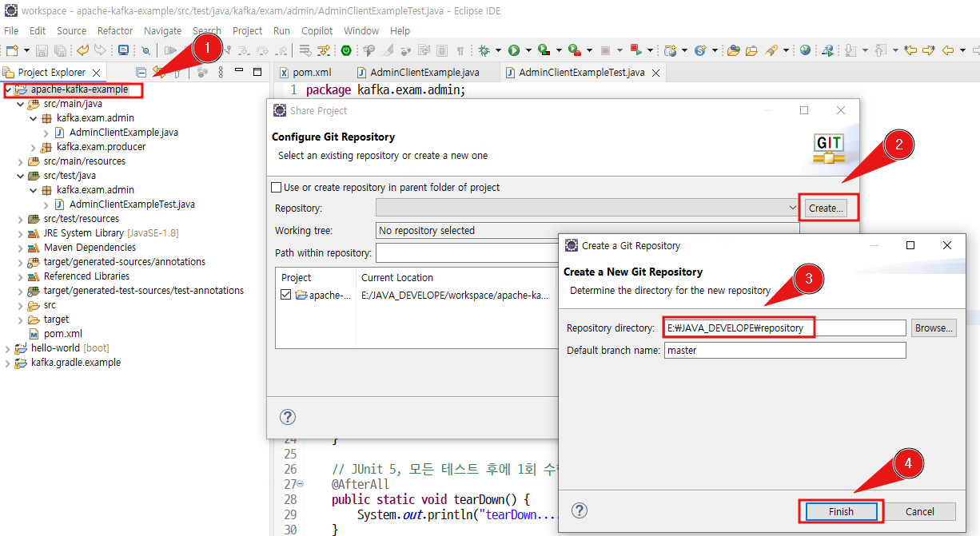980x536 pixels.
Task: Toggle the Show Whitespace Characters pilcrow icon
Action: pyautogui.click(x=460, y=50)
